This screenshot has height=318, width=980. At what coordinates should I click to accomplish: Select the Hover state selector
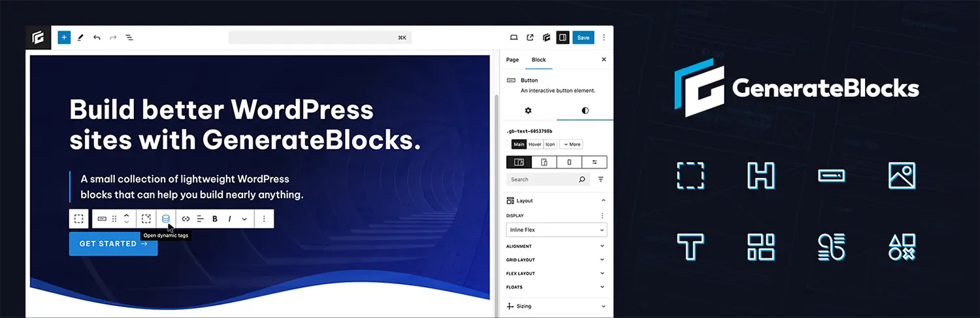[535, 144]
